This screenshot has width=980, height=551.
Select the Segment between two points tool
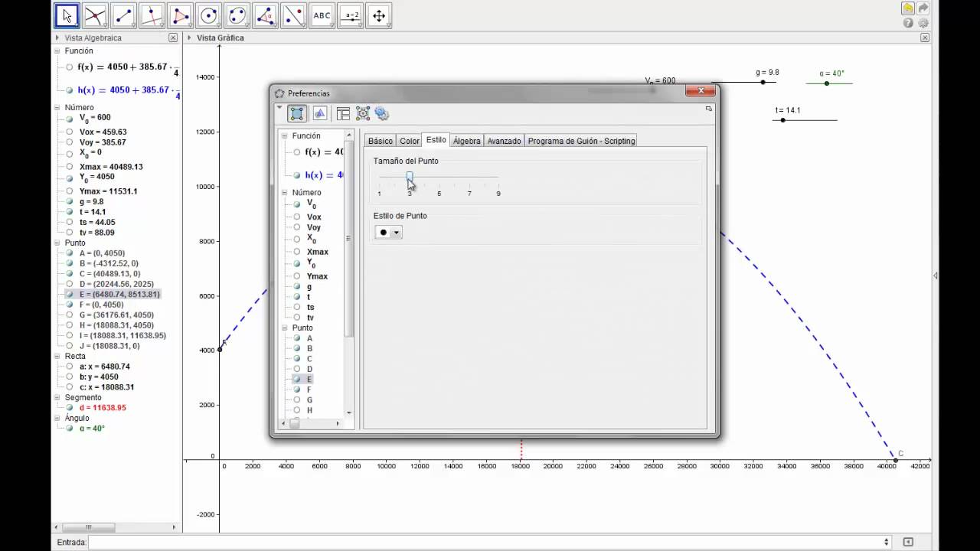[x=124, y=15]
